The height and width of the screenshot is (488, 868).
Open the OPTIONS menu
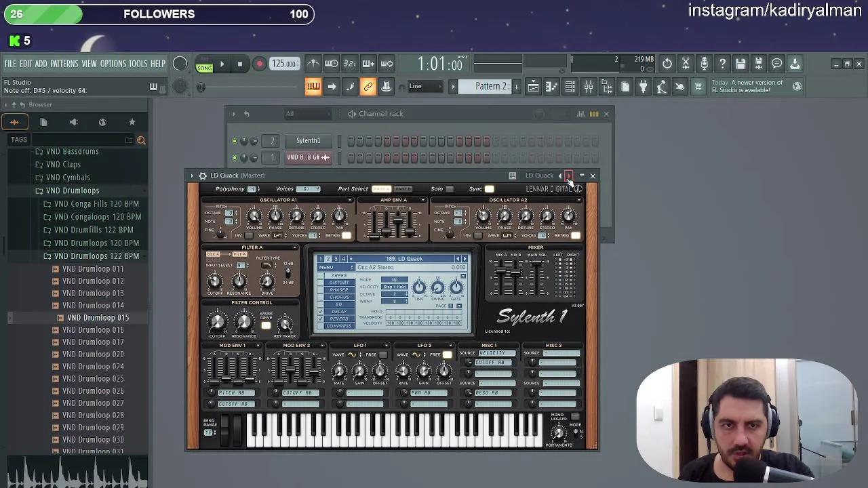click(x=113, y=64)
